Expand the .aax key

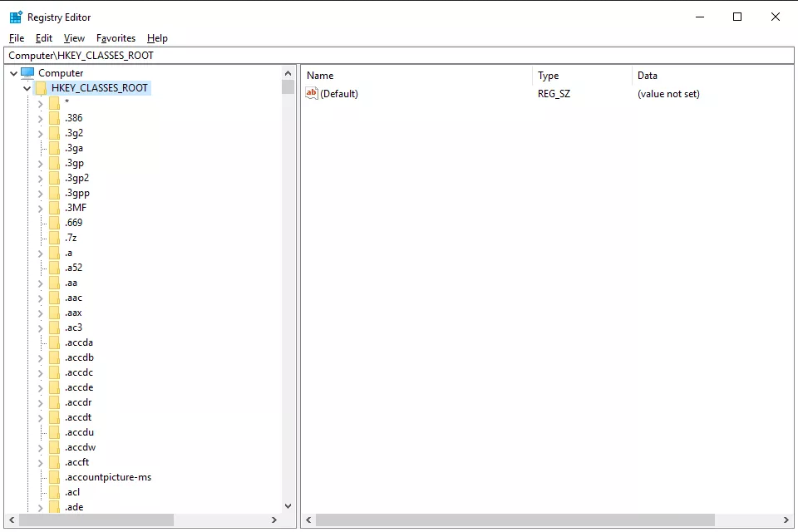(x=40, y=313)
